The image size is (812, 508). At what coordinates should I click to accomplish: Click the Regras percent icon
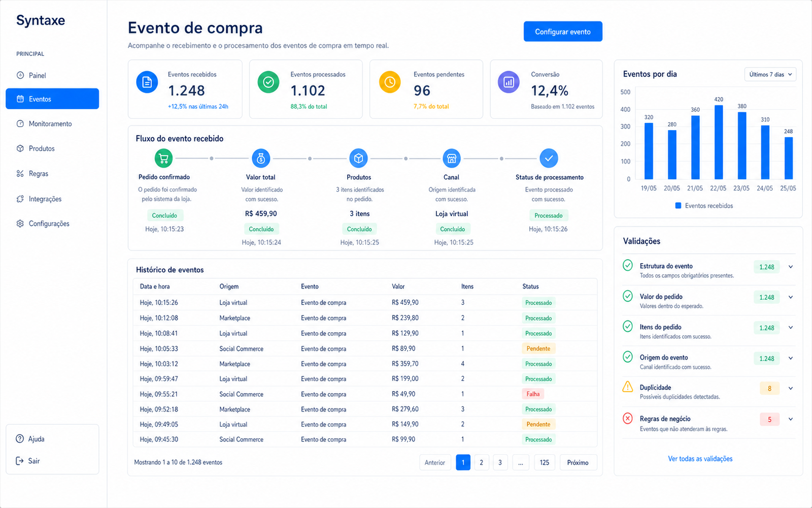20,174
